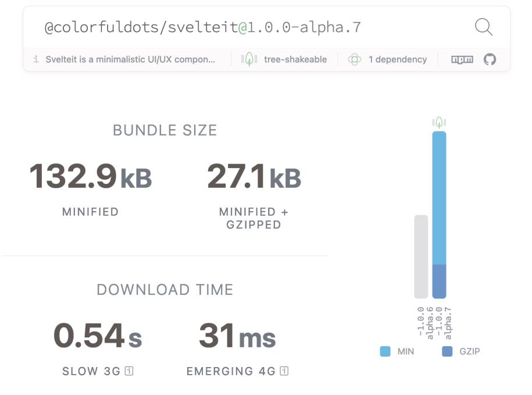Click the GZIP legend color swatch
This screenshot has width=532, height=395.
tap(447, 351)
